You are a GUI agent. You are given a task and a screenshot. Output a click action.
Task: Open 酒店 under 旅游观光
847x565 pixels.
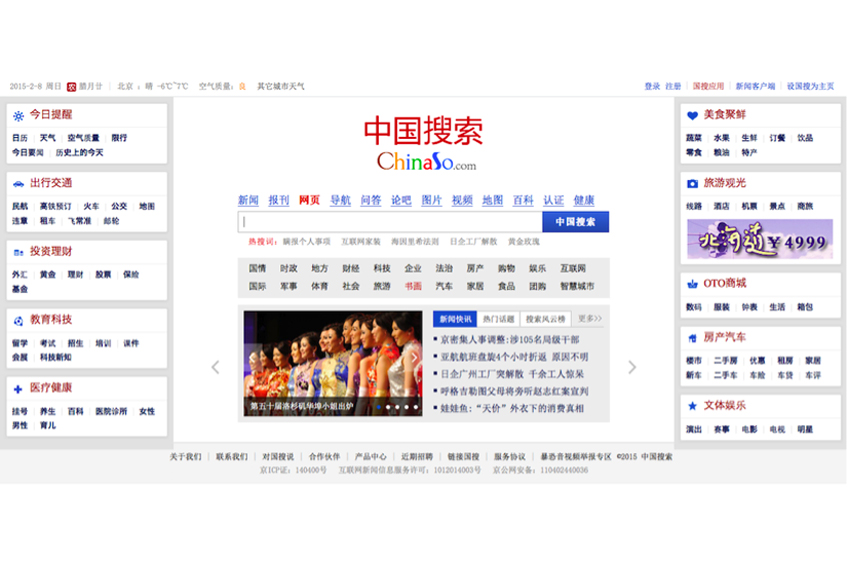coord(722,206)
